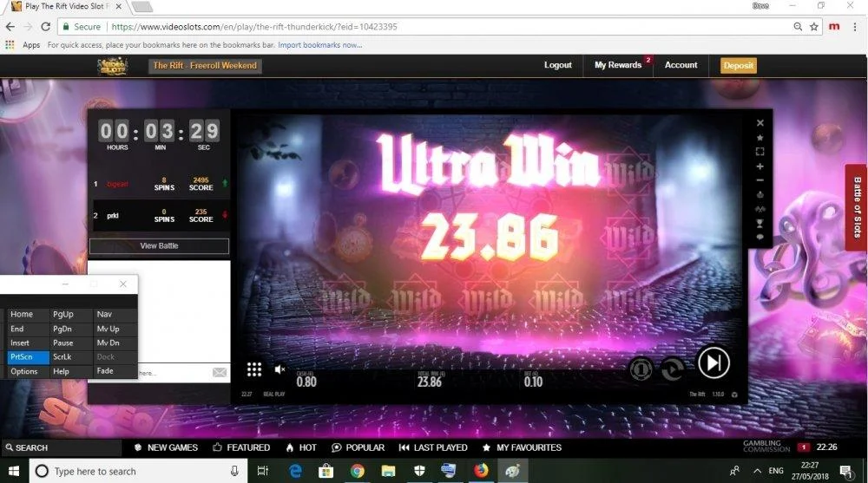Click the Logout link
The height and width of the screenshot is (483, 868).
[557, 65]
